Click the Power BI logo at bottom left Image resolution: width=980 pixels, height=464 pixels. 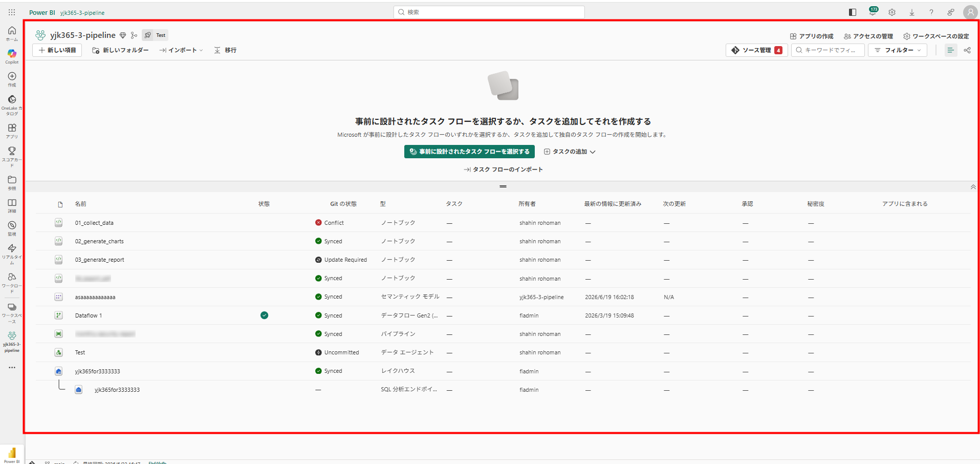coord(12,454)
